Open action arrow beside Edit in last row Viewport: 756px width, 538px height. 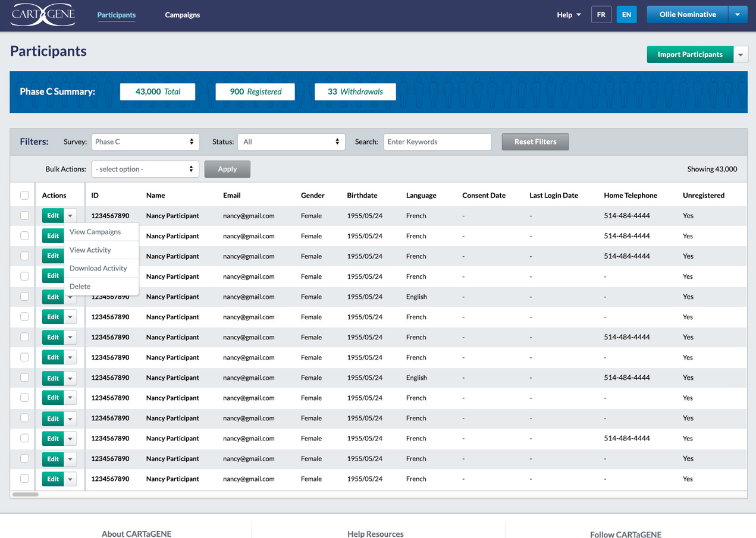click(x=70, y=479)
